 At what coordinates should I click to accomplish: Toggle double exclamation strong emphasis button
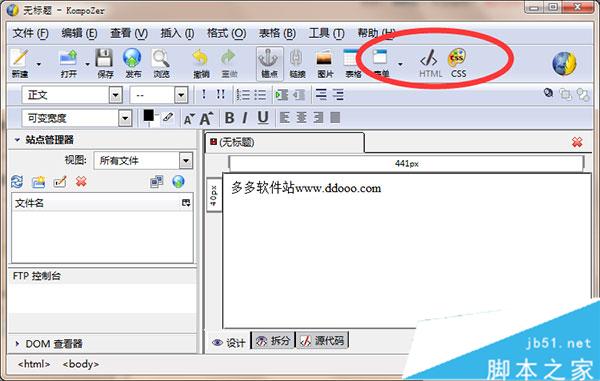(x=221, y=94)
